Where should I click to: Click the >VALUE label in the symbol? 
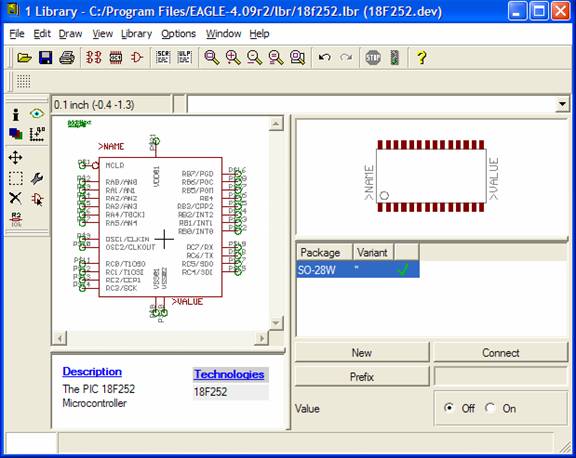point(187,302)
